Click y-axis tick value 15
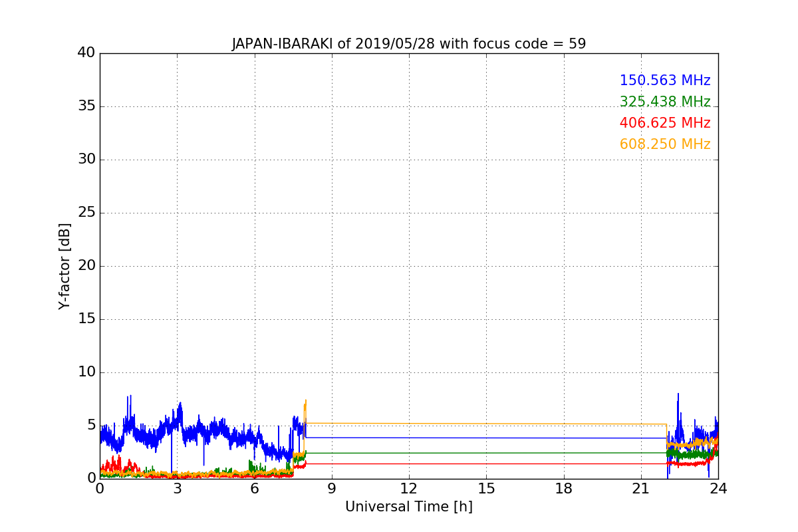 86,319
